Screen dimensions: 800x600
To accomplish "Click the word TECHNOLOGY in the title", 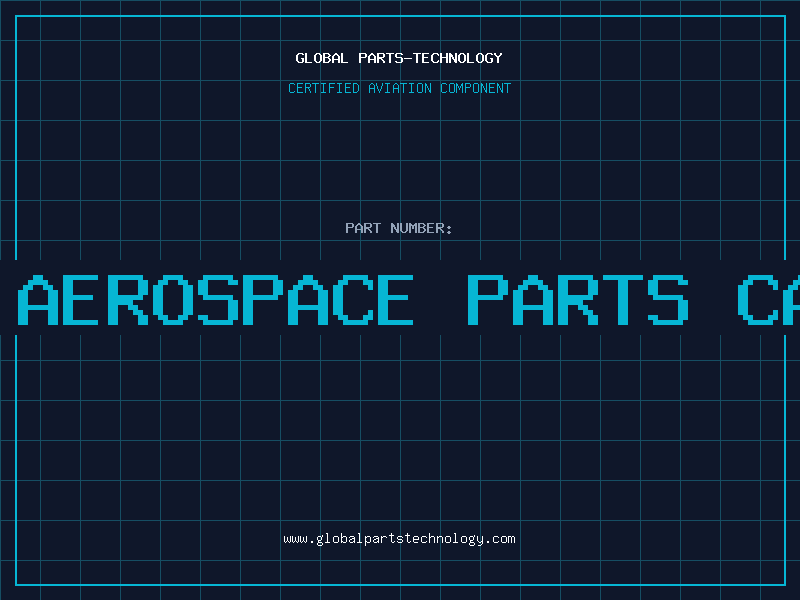I will (458, 58).
